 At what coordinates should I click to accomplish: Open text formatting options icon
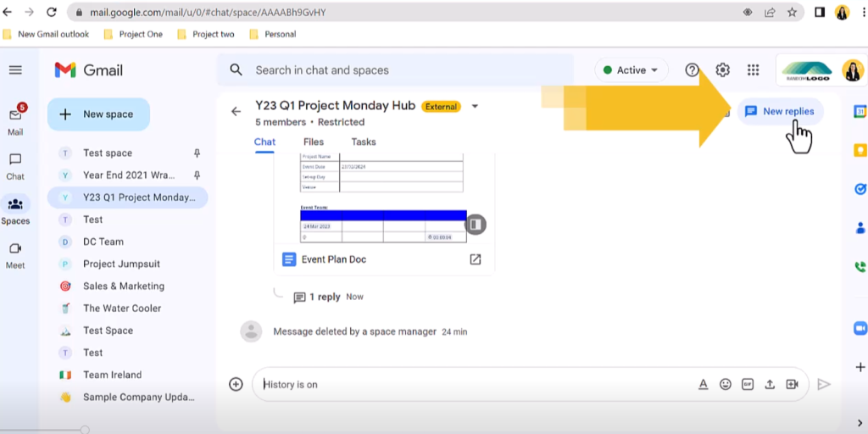click(x=703, y=384)
